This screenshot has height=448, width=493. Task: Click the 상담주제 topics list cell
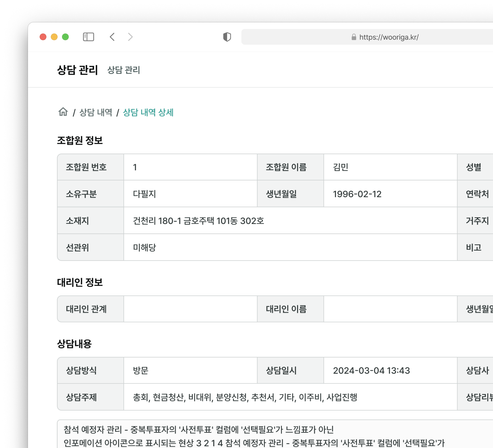(245, 397)
